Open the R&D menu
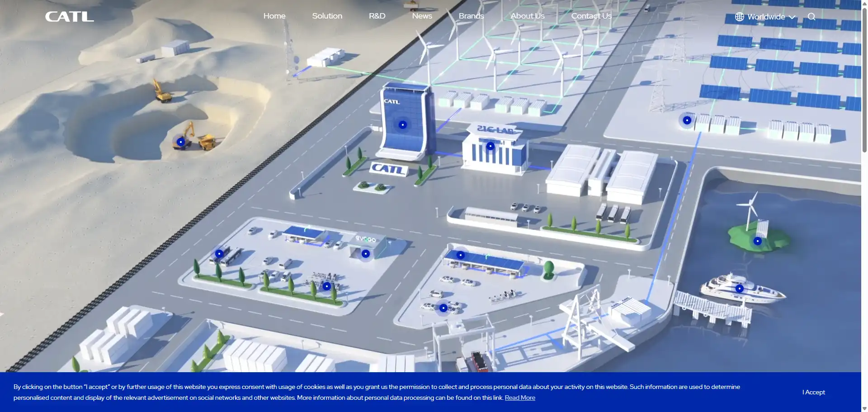 [x=377, y=16]
